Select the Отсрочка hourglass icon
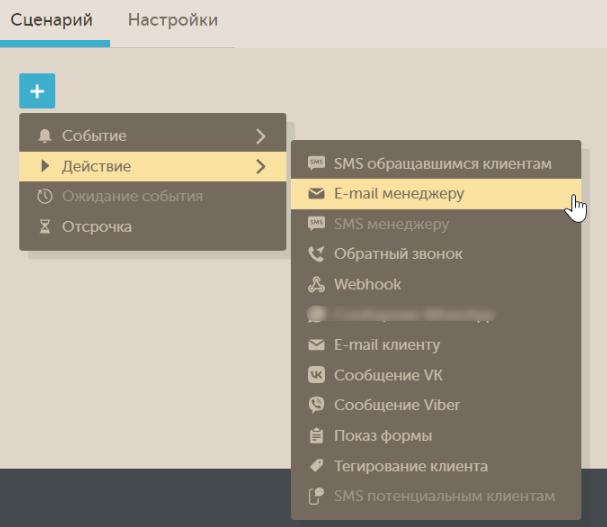 44,226
